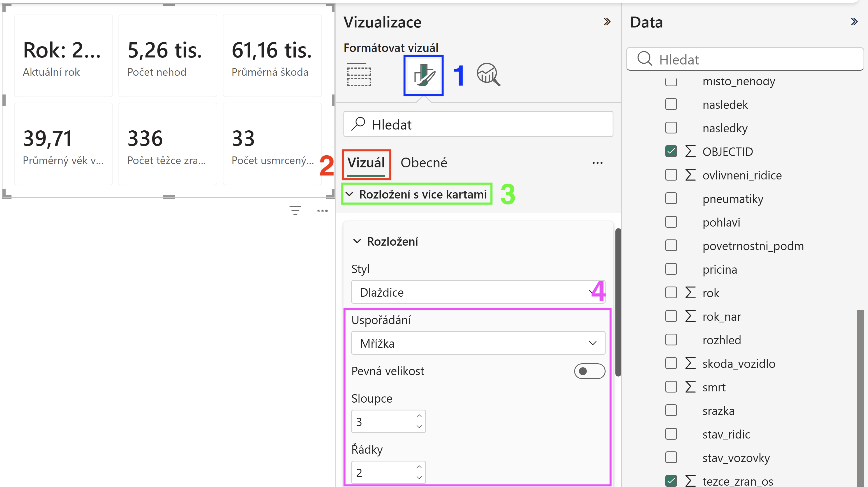Image resolution: width=868 pixels, height=487 pixels.
Task: Open the Analytics magnifier chart icon
Action: coord(488,75)
